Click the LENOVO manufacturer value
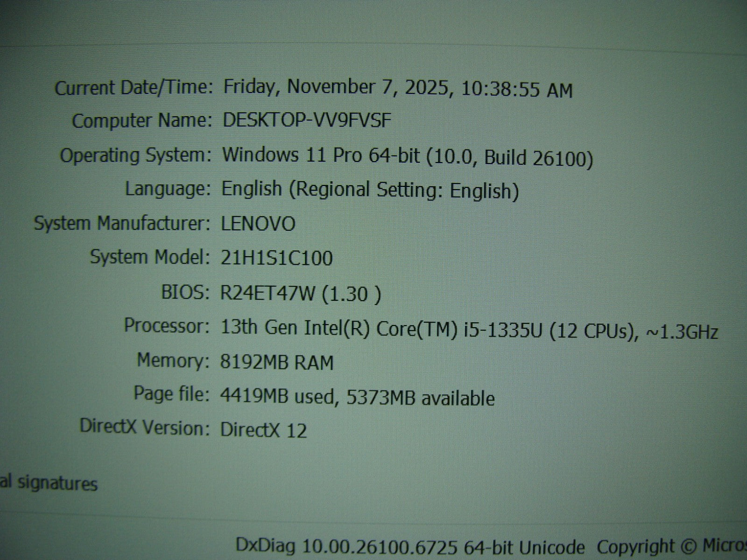The height and width of the screenshot is (560, 747). pos(258,224)
